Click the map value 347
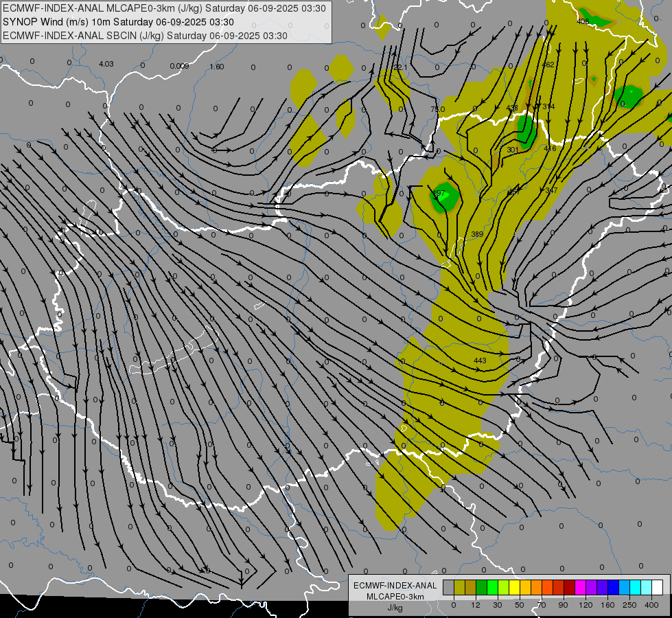 point(551,190)
